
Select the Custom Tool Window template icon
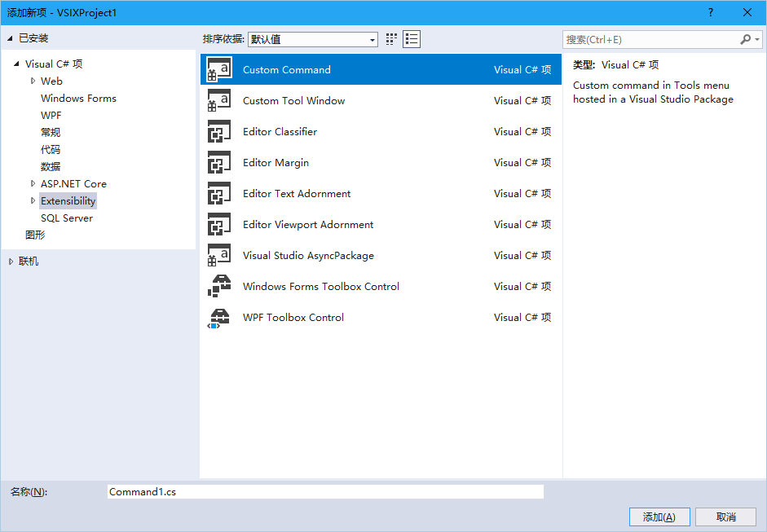point(218,100)
